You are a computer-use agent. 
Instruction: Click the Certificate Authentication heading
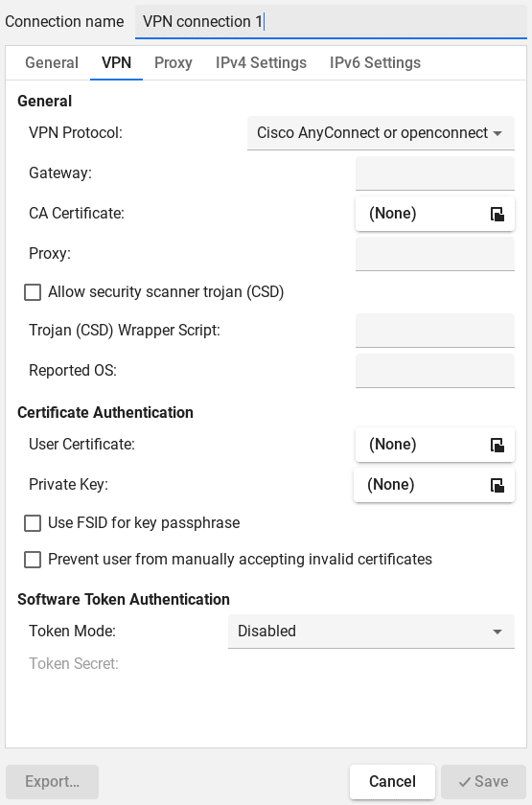point(105,413)
